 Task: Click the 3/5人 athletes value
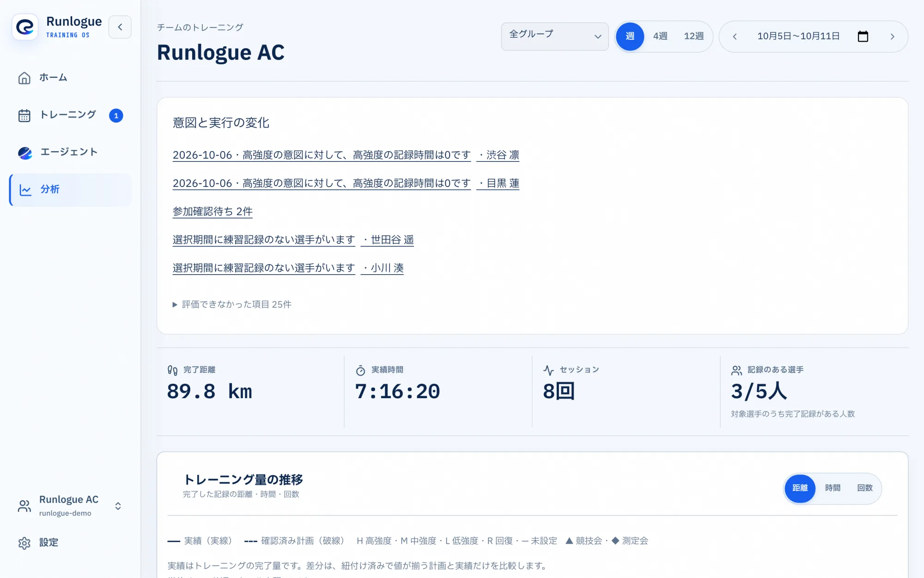759,391
